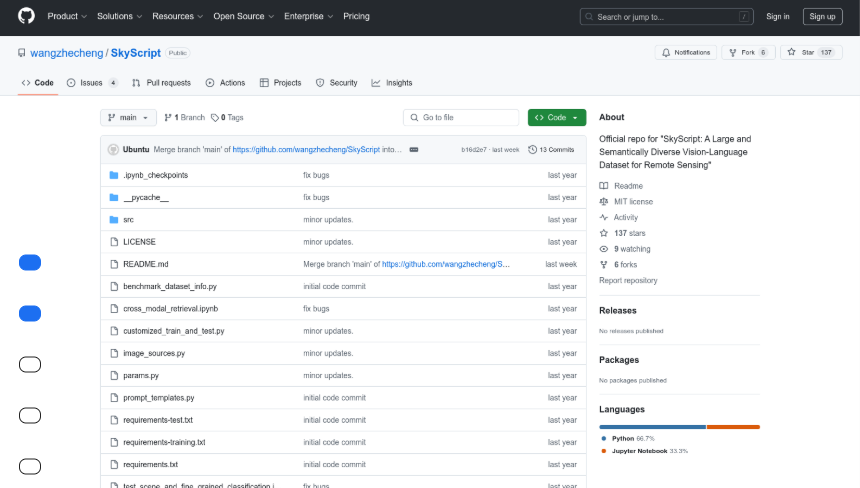Click the Sign in link
The width and height of the screenshot is (860, 488).
point(778,16)
